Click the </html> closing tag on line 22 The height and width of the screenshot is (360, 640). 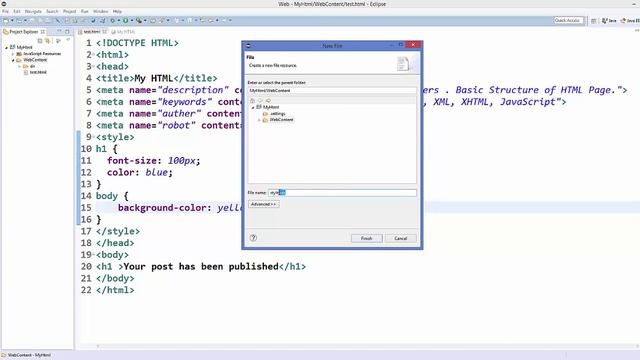(115, 290)
